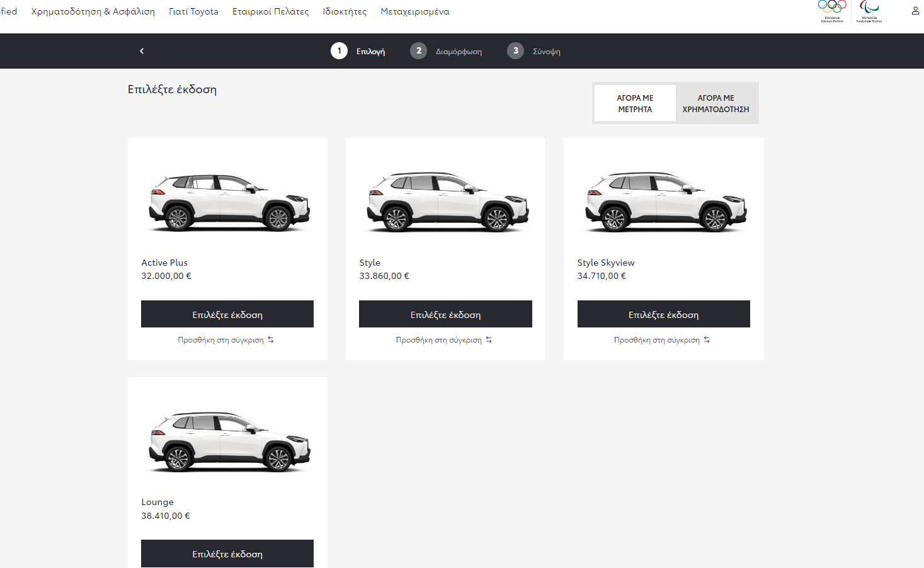This screenshot has height=568, width=924.
Task: Click compare arrows icon under Active Plus
Action: [270, 340]
